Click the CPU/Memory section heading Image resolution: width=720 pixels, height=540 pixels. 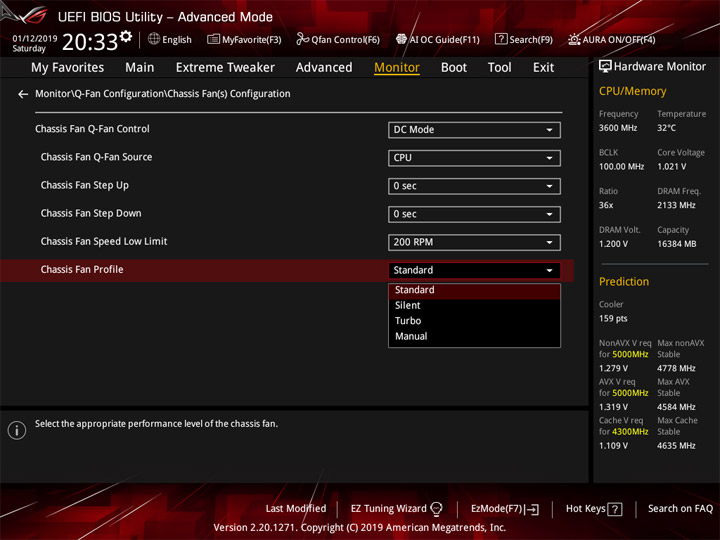[632, 91]
